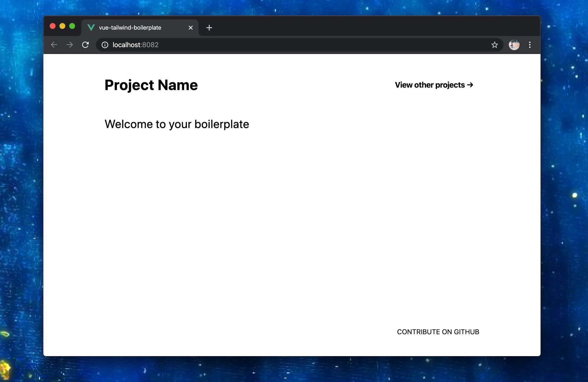Minimize the window with the yellow button
The image size is (588, 382).
tap(62, 26)
